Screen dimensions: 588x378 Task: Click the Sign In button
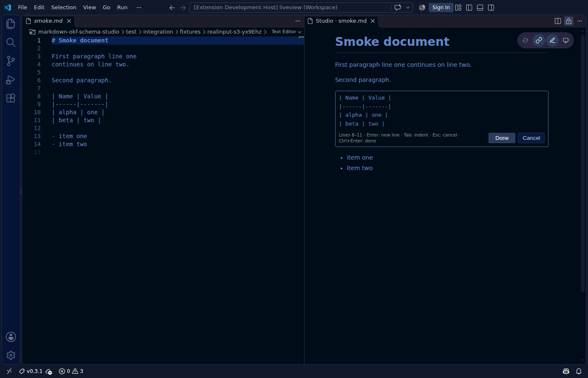[x=441, y=8]
